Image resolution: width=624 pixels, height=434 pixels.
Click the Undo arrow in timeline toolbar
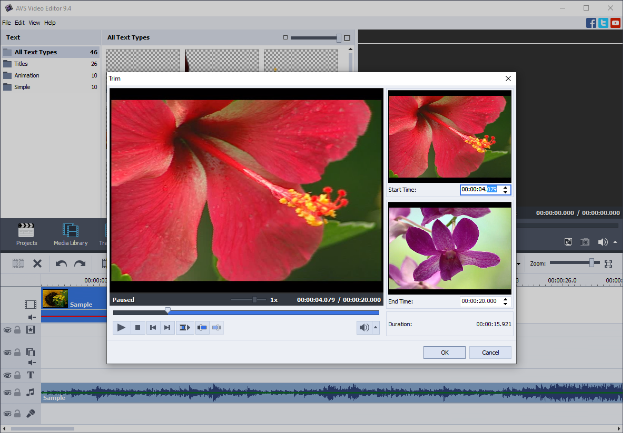(x=61, y=263)
